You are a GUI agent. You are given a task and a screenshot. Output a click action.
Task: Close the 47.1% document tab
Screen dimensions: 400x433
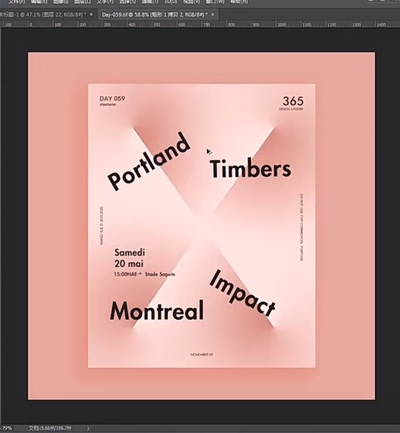pyautogui.click(x=92, y=14)
